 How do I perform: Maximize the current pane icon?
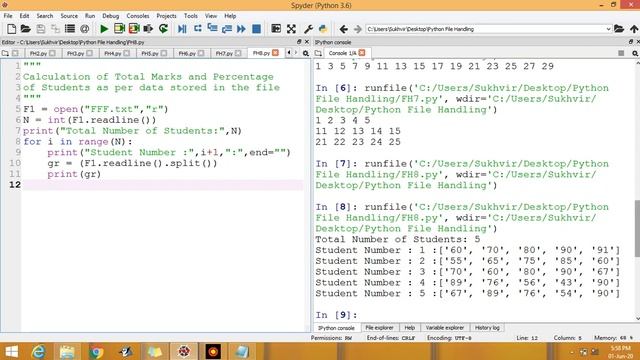pos(276,29)
